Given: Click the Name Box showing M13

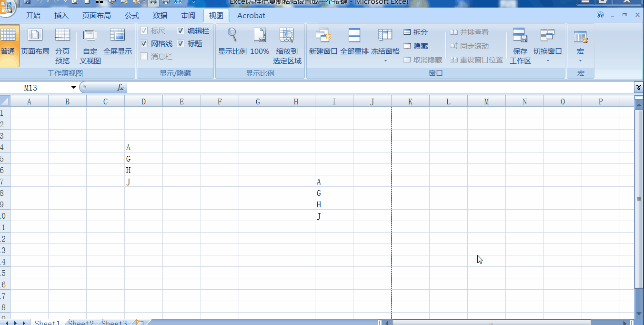Looking at the screenshot, I should (x=34, y=88).
